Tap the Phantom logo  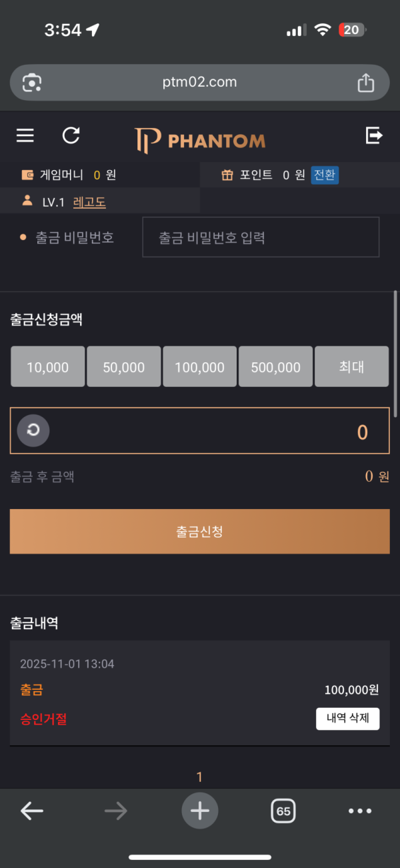200,140
